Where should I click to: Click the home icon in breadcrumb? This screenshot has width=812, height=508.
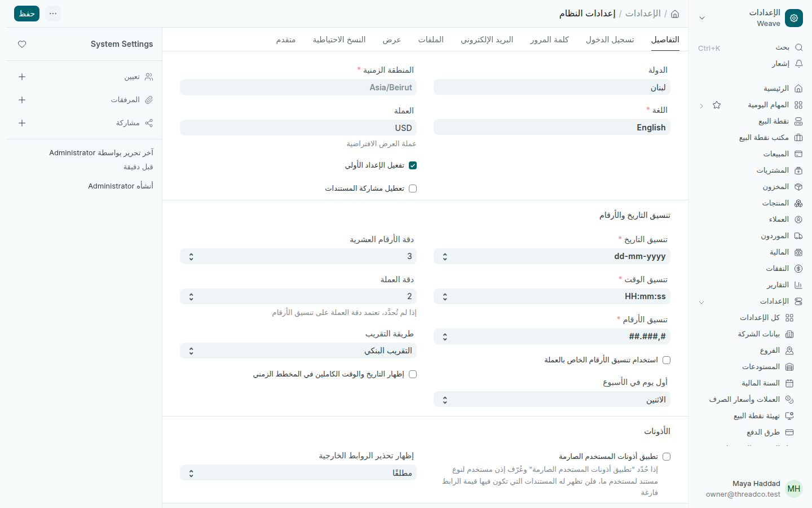pos(675,14)
